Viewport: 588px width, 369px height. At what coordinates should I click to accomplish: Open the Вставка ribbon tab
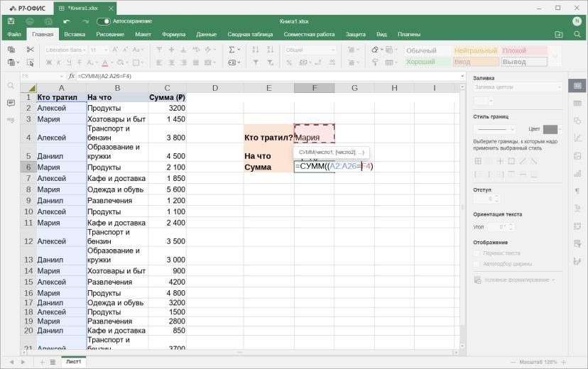pyautogui.click(x=75, y=35)
